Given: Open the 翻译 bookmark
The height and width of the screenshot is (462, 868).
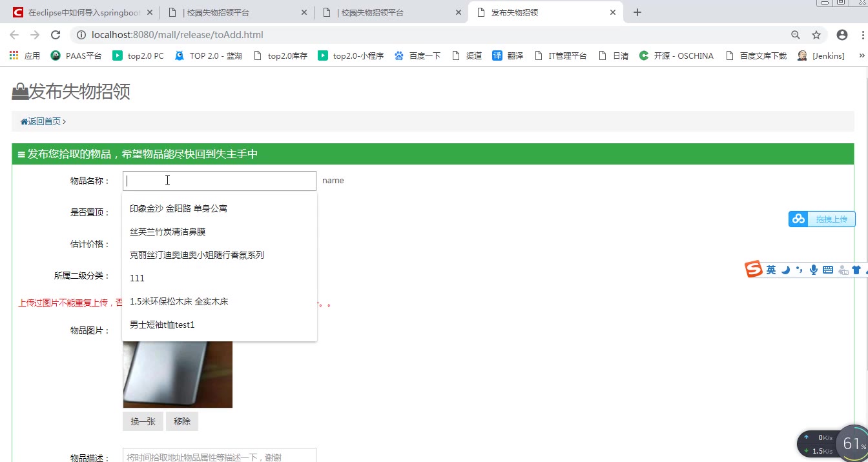Looking at the screenshot, I should click(x=508, y=56).
